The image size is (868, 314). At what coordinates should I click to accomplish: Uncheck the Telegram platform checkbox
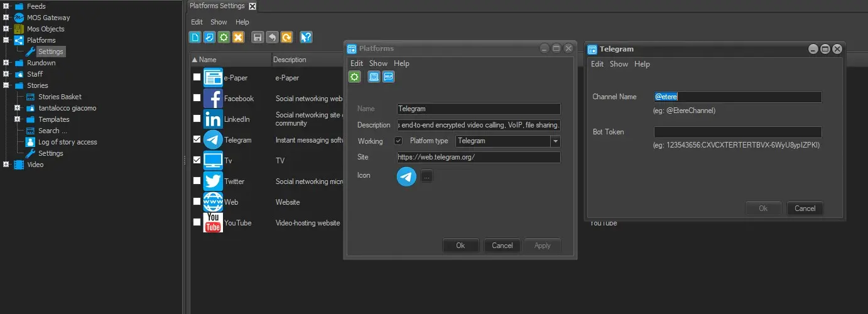coord(197,139)
